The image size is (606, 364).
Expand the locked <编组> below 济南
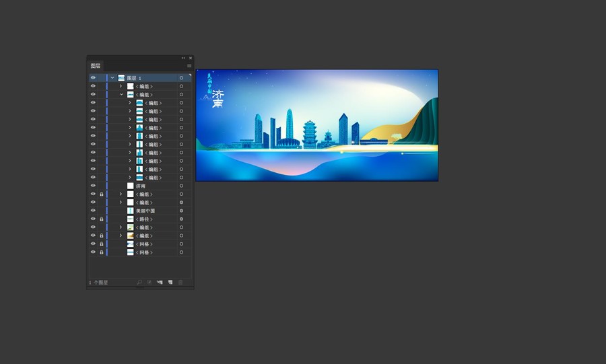(x=121, y=194)
